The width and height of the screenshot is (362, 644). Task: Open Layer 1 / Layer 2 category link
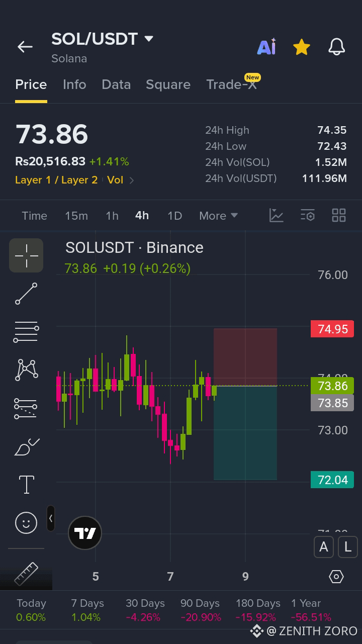[56, 180]
